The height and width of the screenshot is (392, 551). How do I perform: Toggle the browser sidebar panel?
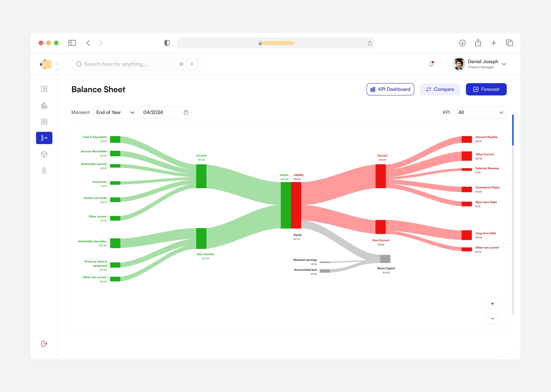tap(72, 43)
